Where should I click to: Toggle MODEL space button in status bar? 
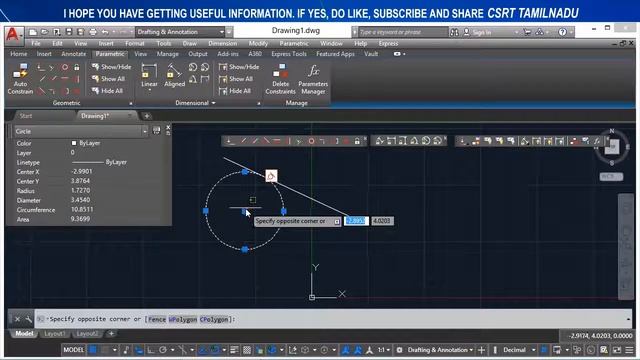[73, 350]
